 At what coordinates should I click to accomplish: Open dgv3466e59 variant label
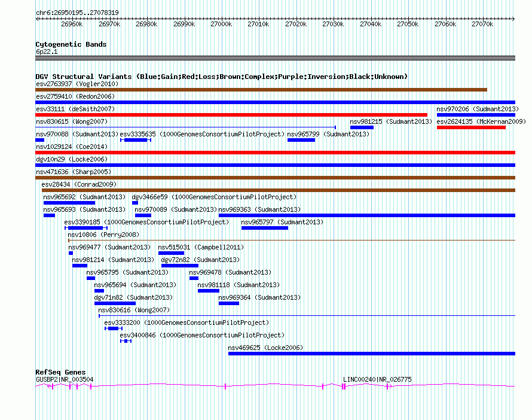coord(214,197)
